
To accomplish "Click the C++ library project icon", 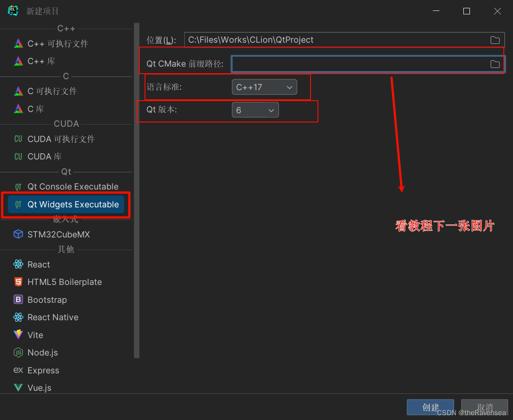I will click(x=18, y=61).
